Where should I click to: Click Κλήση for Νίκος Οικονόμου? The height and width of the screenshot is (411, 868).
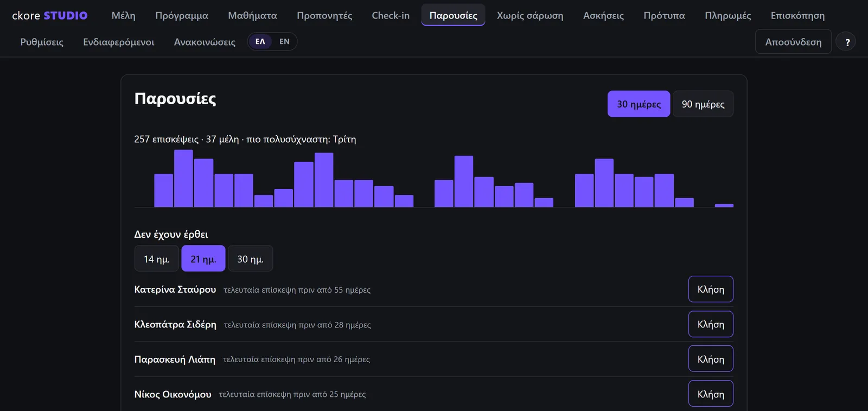[x=711, y=394]
